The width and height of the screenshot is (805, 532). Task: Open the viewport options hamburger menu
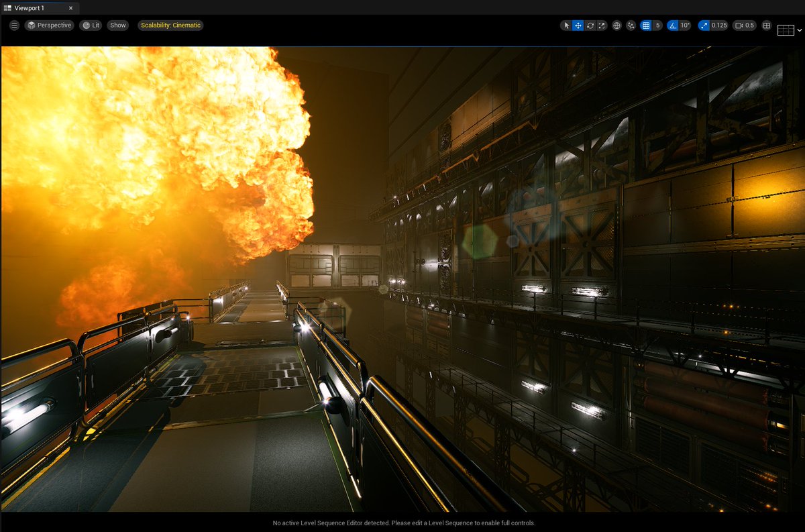[x=14, y=25]
